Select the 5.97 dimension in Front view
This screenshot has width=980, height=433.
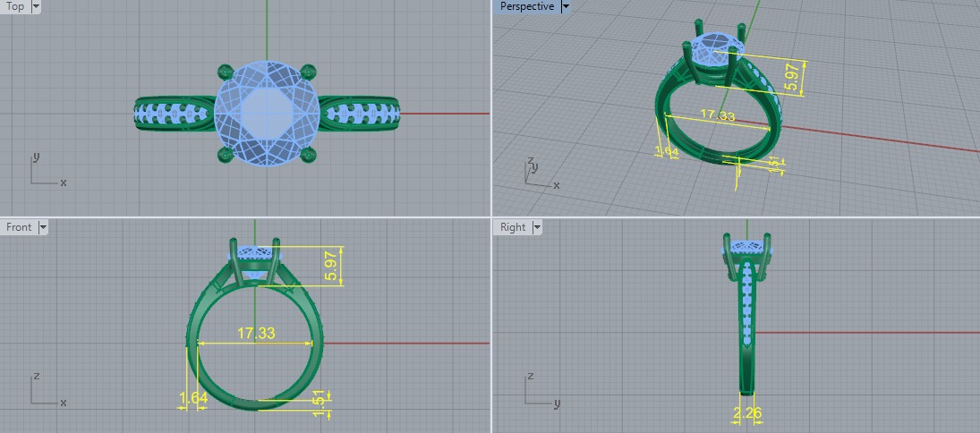332,265
